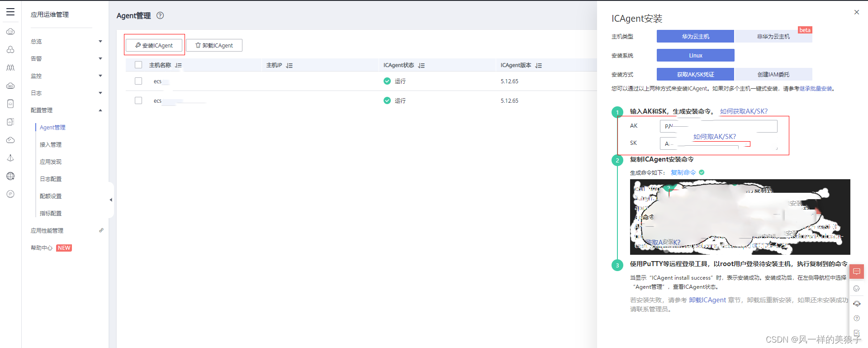Focus the AK input field
This screenshot has height=348, width=868.
point(718,126)
